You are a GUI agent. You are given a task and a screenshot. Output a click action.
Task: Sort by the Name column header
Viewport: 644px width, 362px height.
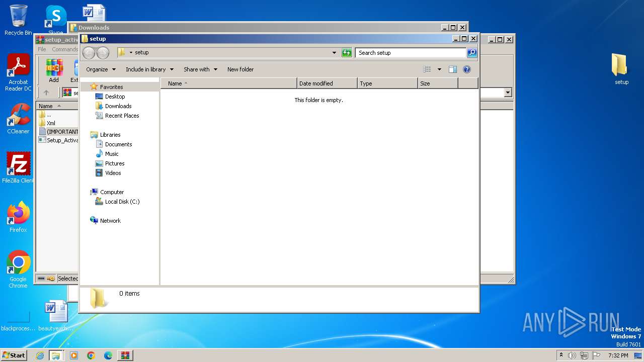(x=229, y=83)
